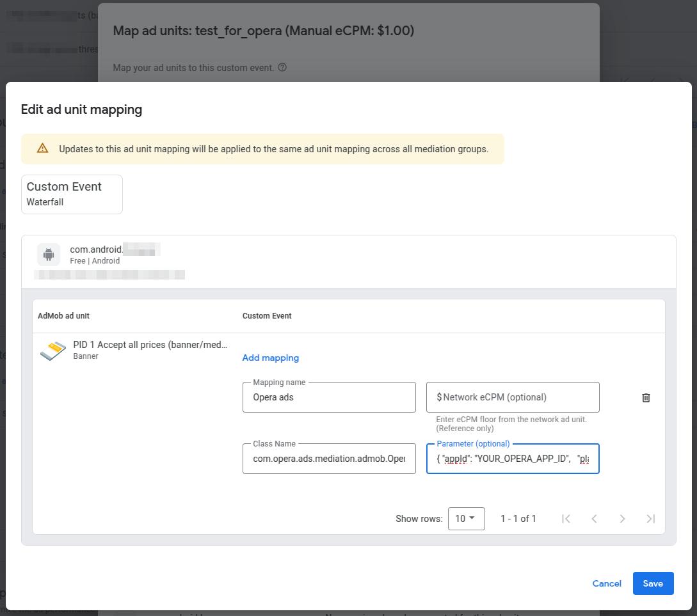
Task: Jump to last page of rows
Action: (x=650, y=519)
